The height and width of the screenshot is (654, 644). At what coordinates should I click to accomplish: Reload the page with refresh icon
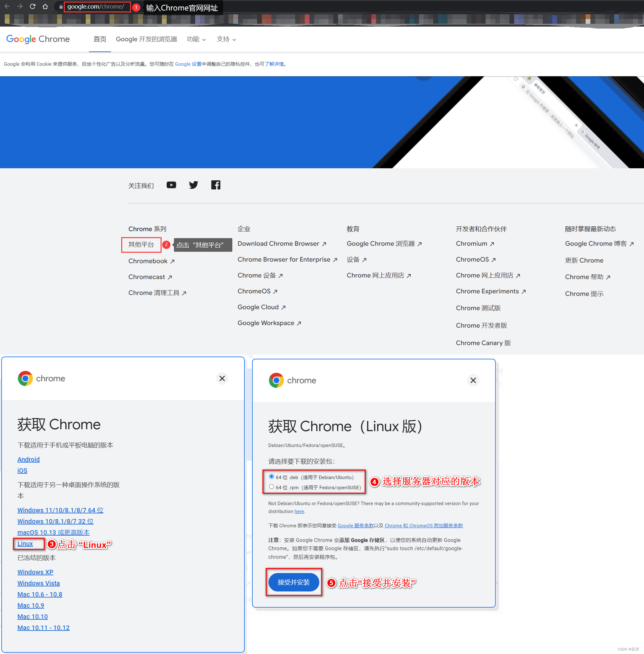[32, 6]
